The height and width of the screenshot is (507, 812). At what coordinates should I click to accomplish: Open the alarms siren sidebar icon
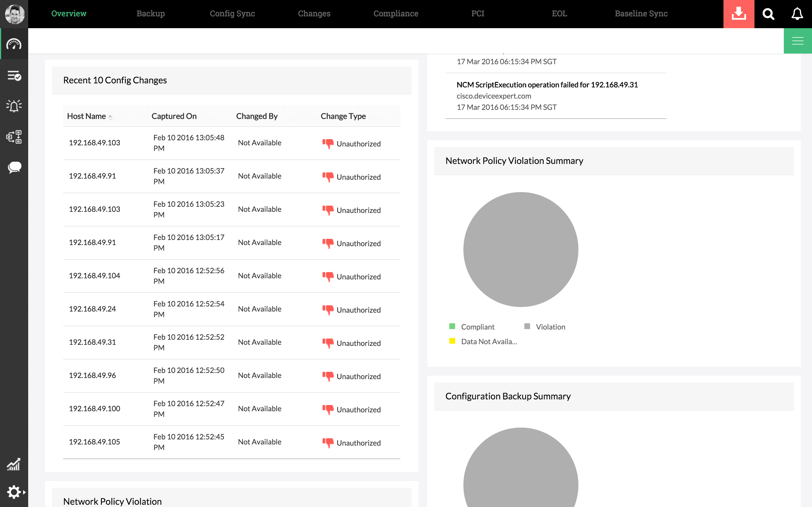click(x=14, y=106)
